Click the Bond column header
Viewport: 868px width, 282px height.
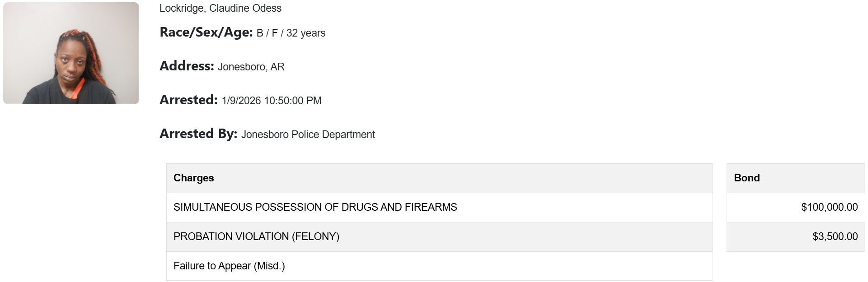click(746, 178)
